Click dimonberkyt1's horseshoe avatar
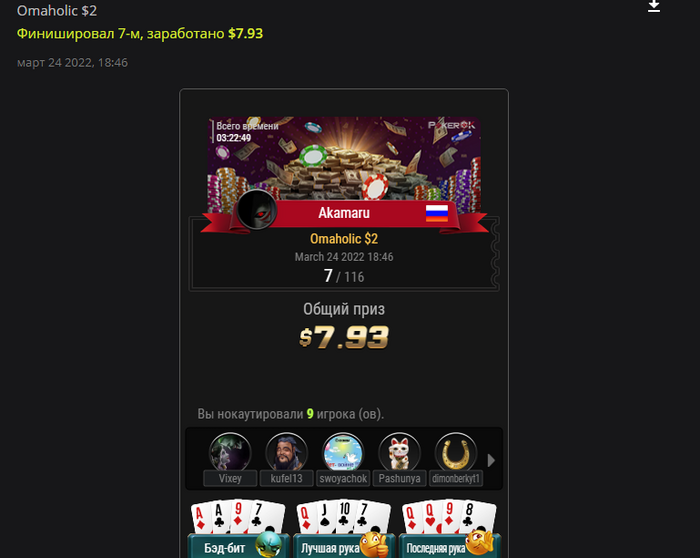 coord(455,453)
